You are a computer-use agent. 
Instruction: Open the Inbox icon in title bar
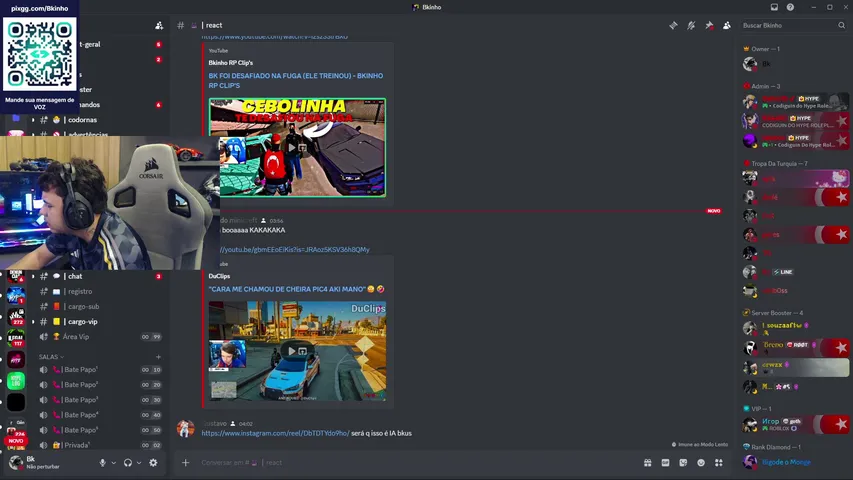click(x=774, y=7)
